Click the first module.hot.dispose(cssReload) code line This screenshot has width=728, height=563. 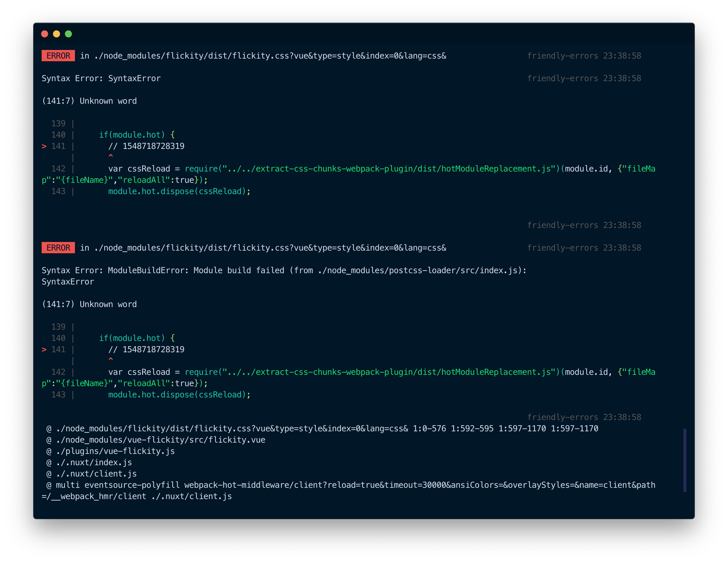179,191
